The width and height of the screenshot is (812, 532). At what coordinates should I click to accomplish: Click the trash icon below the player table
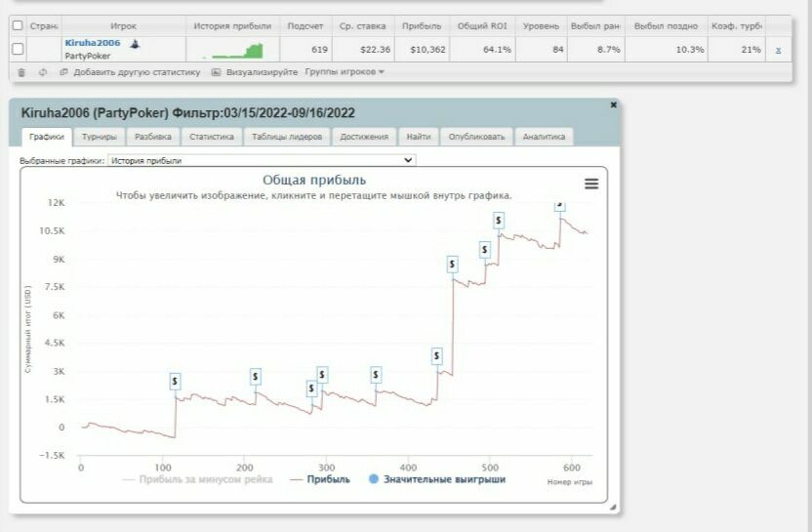21,72
